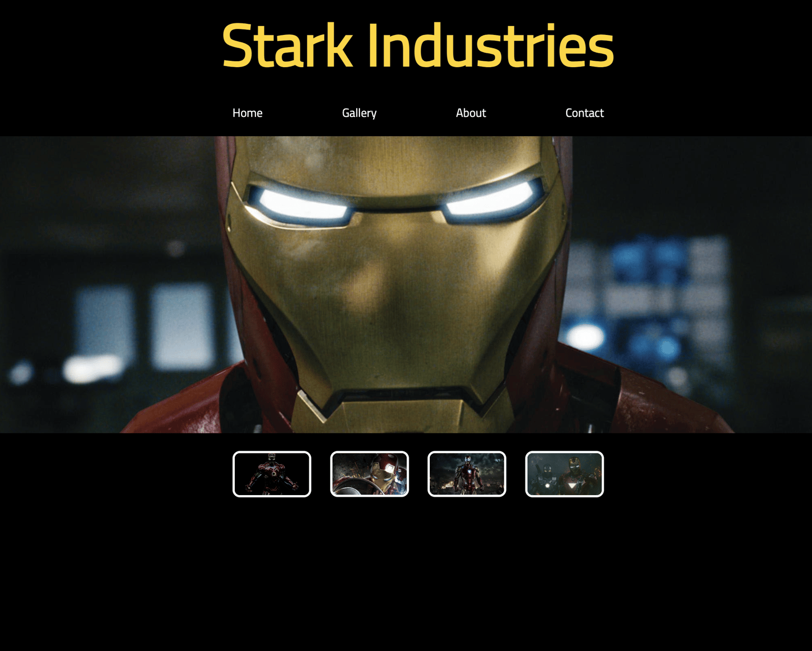Viewport: 812px width, 651px height.
Task: Select thumbnail of Iron Man helmet close-up with shield
Action: point(370,474)
